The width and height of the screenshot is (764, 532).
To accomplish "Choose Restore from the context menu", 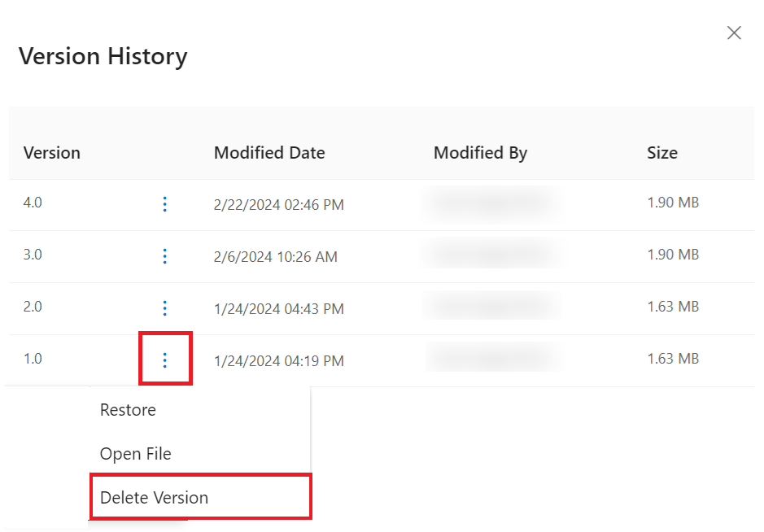I will (x=127, y=410).
